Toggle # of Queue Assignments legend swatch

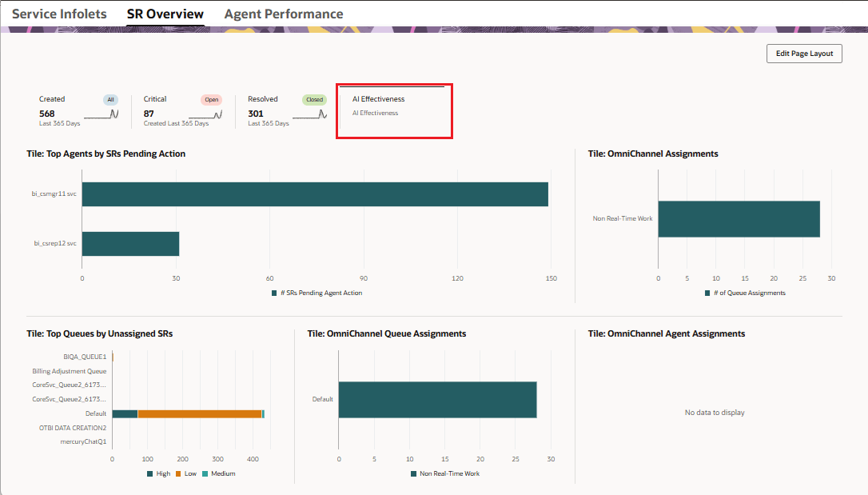[707, 293]
